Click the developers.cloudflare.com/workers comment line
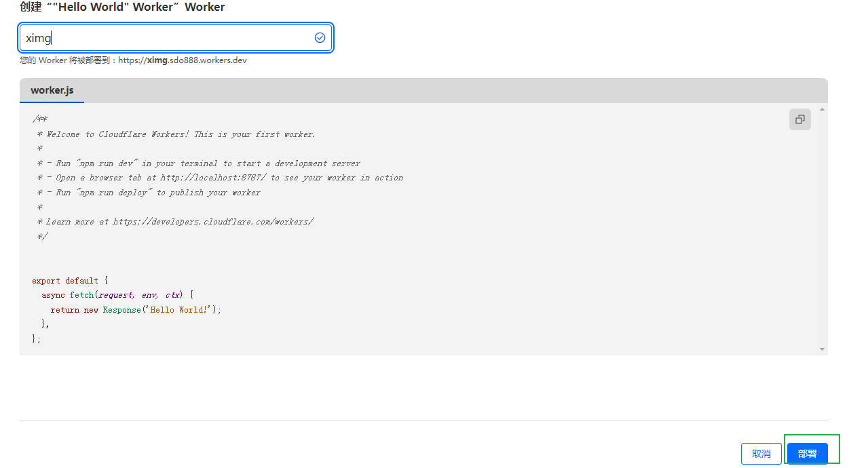The width and height of the screenshot is (868, 468). 175,222
